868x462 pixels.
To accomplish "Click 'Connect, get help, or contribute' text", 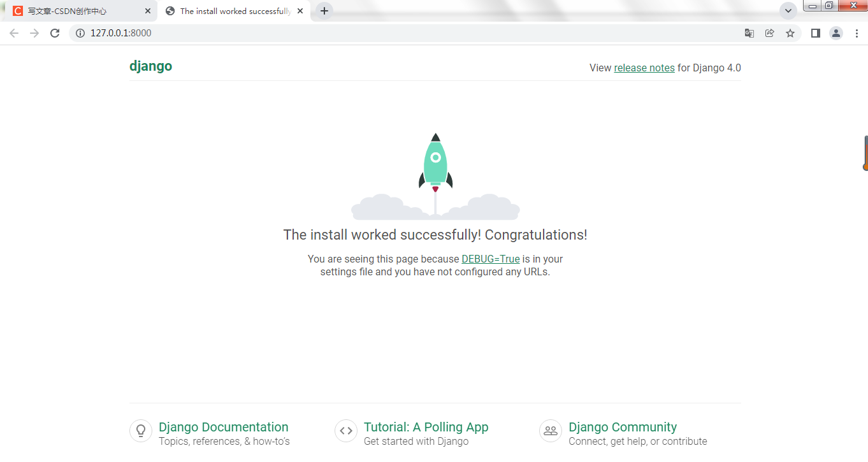I will tap(638, 441).
